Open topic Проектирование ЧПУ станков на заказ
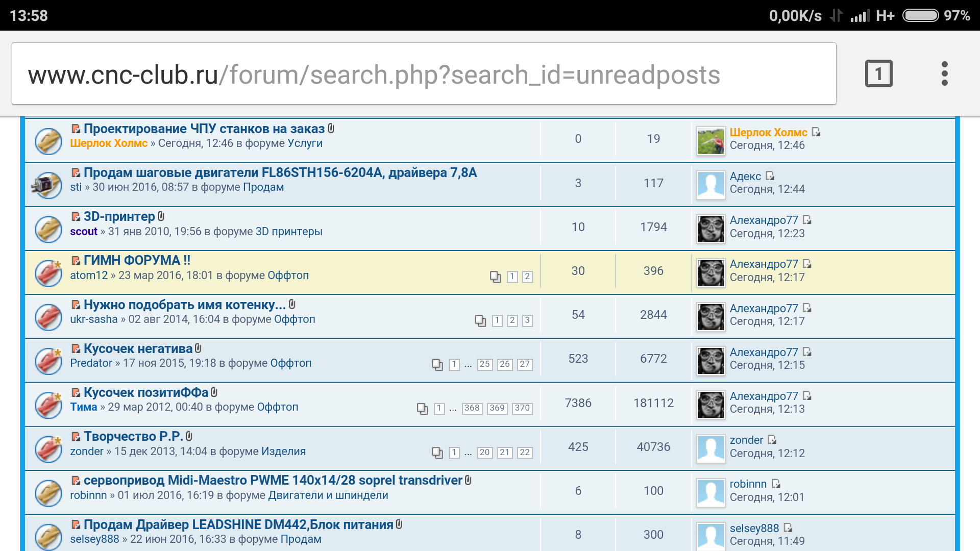The image size is (980, 551). (x=204, y=129)
